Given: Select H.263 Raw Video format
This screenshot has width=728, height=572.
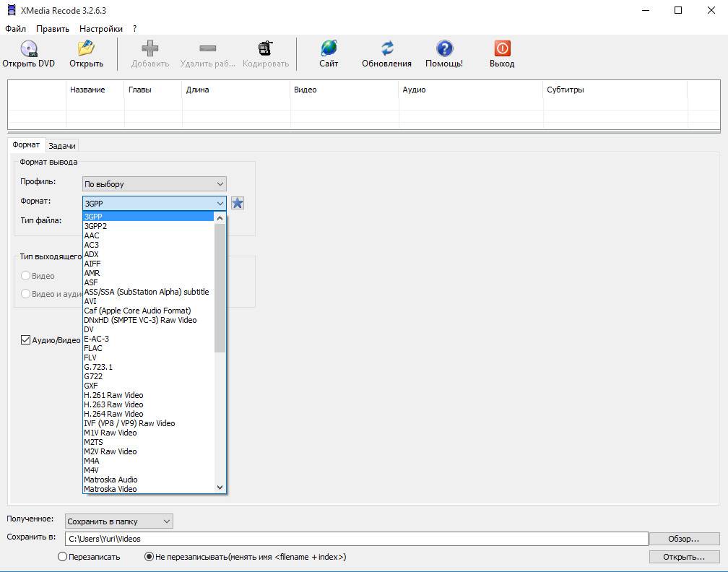Looking at the screenshot, I should click(149, 404).
